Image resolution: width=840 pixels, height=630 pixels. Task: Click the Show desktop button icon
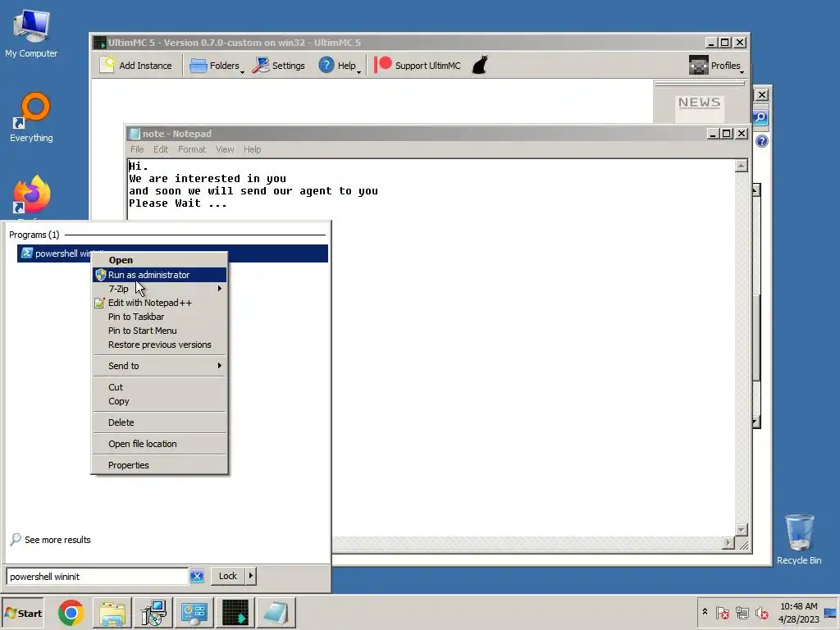(x=830, y=613)
